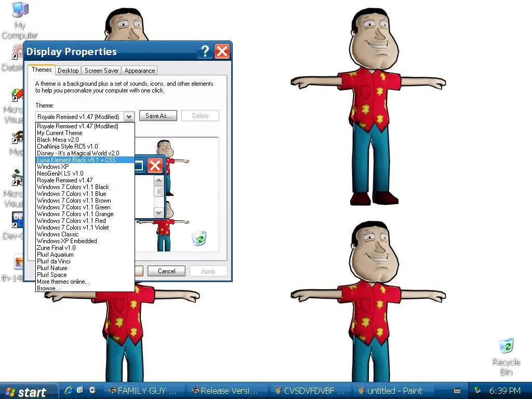
Task: Select Luna Element Black v5.1 + CSS
Action: click(x=85, y=160)
